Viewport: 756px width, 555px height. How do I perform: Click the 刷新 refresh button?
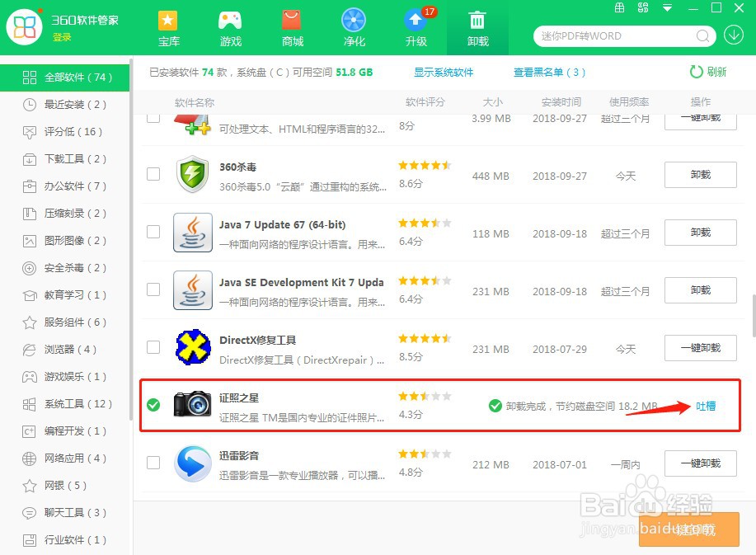[x=708, y=72]
